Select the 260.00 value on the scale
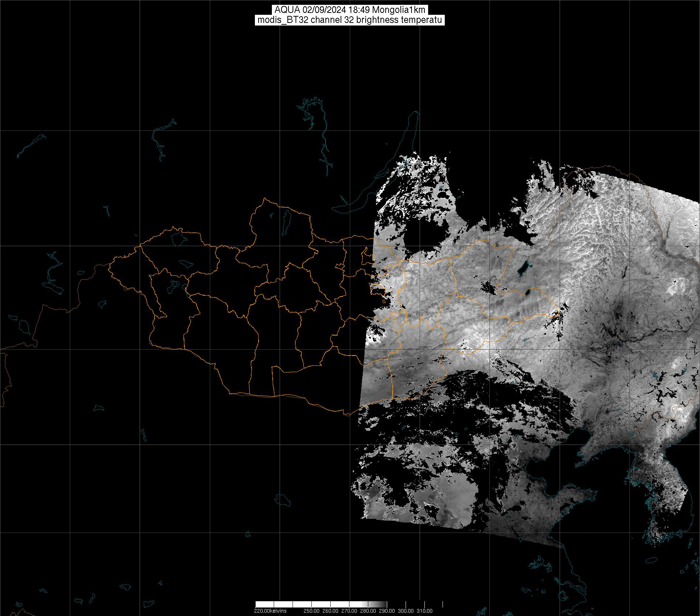The height and width of the screenshot is (616, 700). click(x=330, y=610)
